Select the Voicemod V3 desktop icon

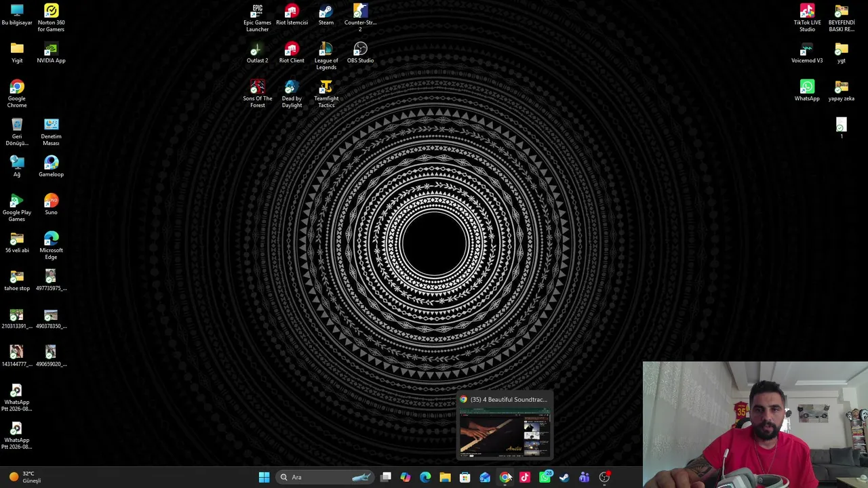point(807,53)
